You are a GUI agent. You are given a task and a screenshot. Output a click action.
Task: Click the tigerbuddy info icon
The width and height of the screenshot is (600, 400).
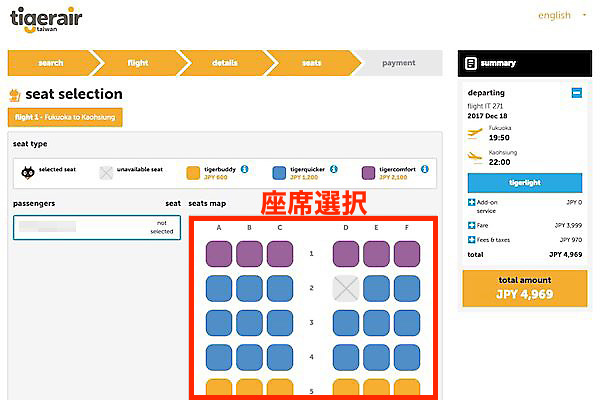coord(245,169)
